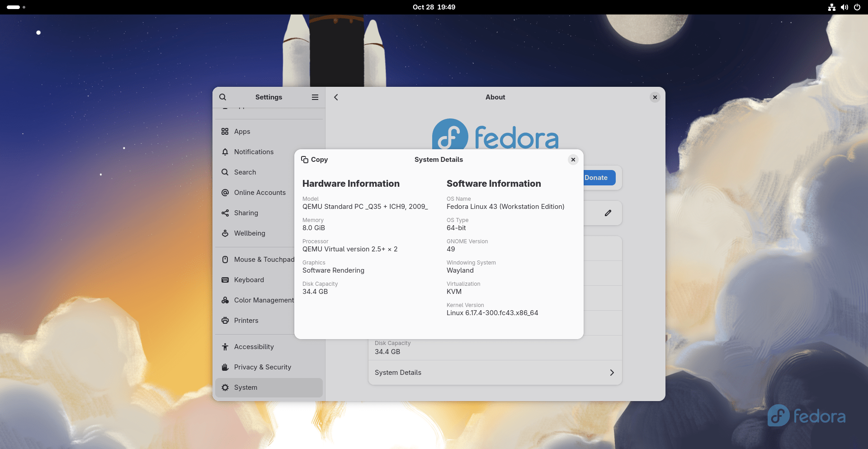Expand the System Details row chevron
This screenshot has height=449, width=868.
click(x=612, y=373)
